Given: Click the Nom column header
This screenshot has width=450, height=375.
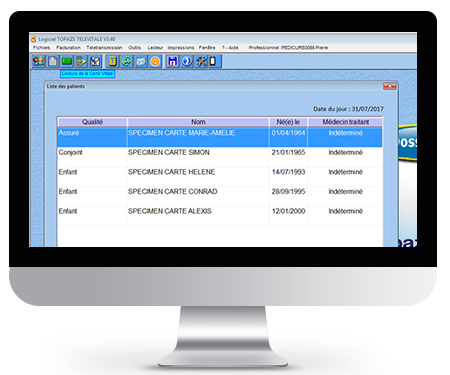Looking at the screenshot, I should 198,122.
